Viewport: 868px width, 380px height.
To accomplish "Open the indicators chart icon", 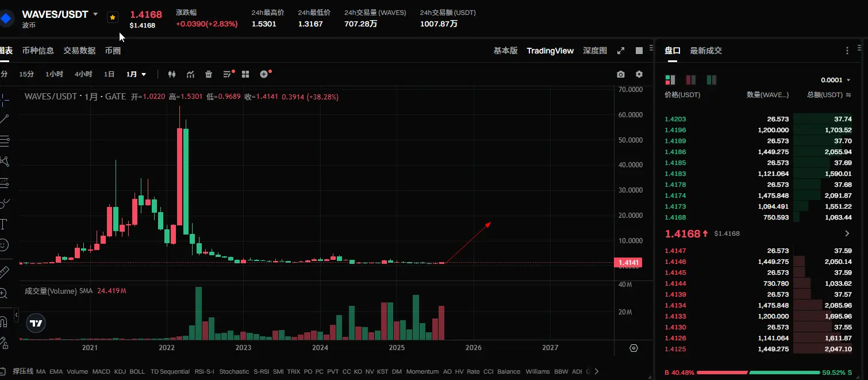I will [190, 74].
